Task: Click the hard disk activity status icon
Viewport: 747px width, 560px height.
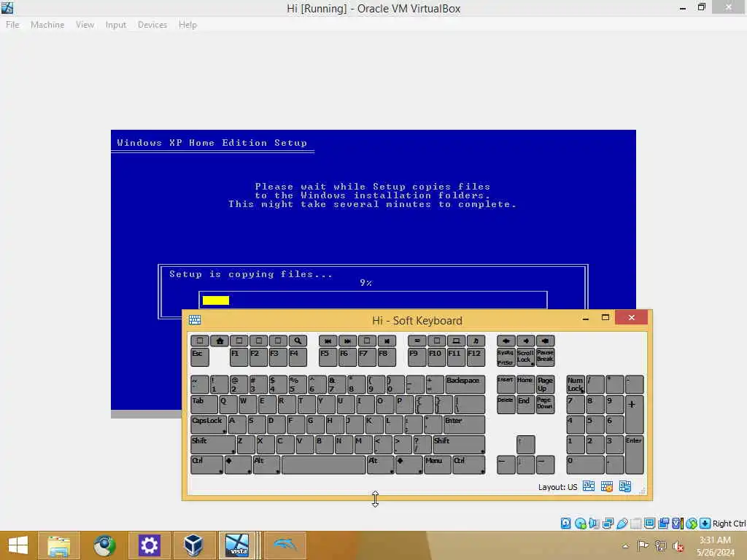Action: tap(565, 524)
